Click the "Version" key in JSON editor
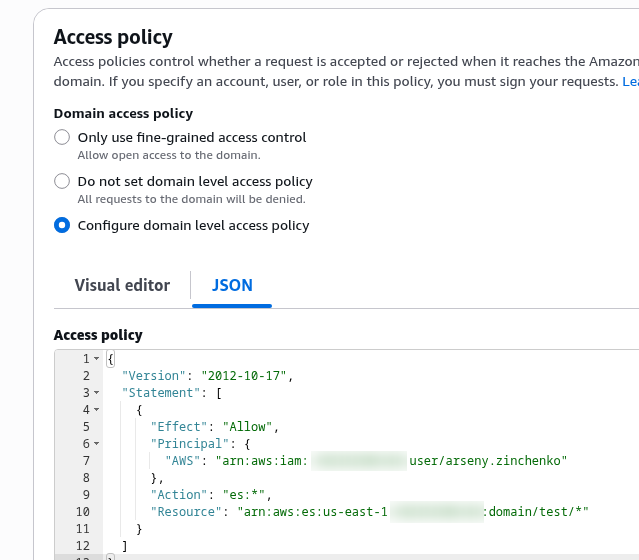Screen dimensions: 639x560 click(x=154, y=376)
